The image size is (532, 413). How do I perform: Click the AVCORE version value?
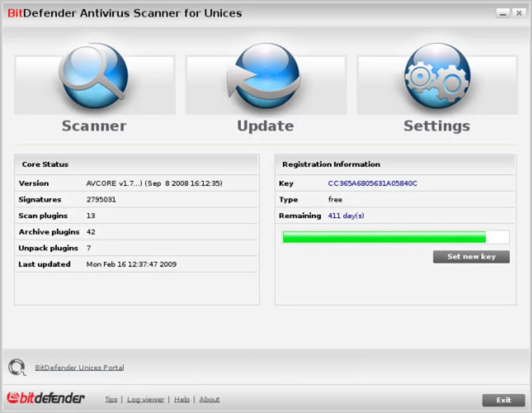(x=154, y=183)
